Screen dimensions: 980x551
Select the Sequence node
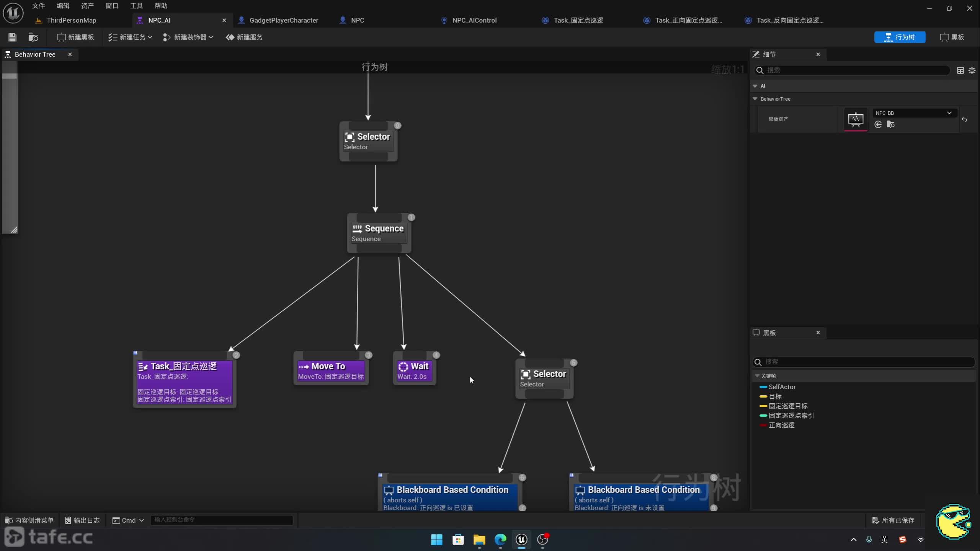pyautogui.click(x=379, y=233)
